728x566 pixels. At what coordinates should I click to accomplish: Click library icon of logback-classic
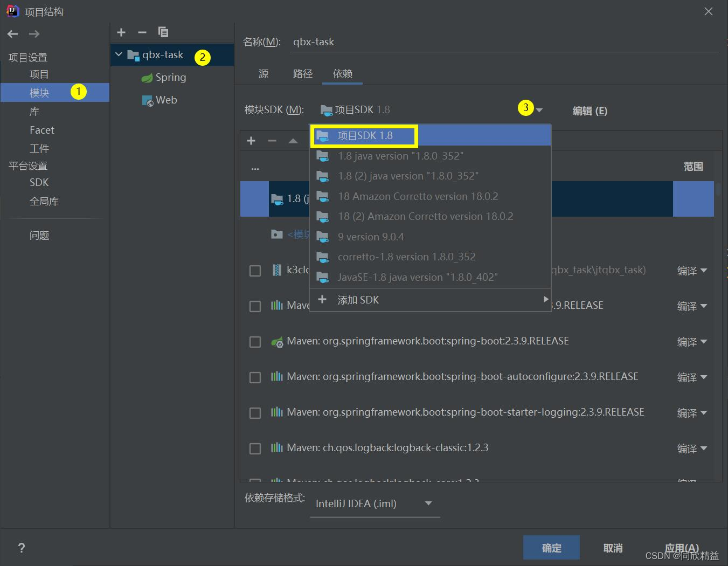pos(276,447)
